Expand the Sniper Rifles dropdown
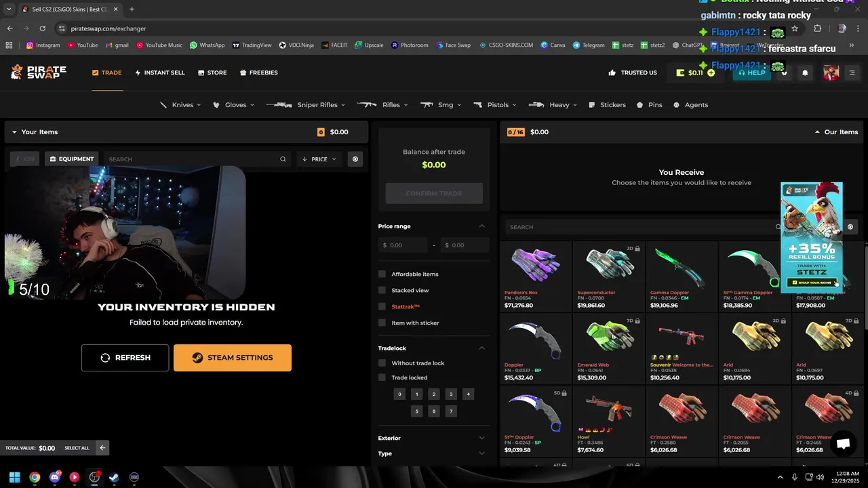 tap(305, 105)
